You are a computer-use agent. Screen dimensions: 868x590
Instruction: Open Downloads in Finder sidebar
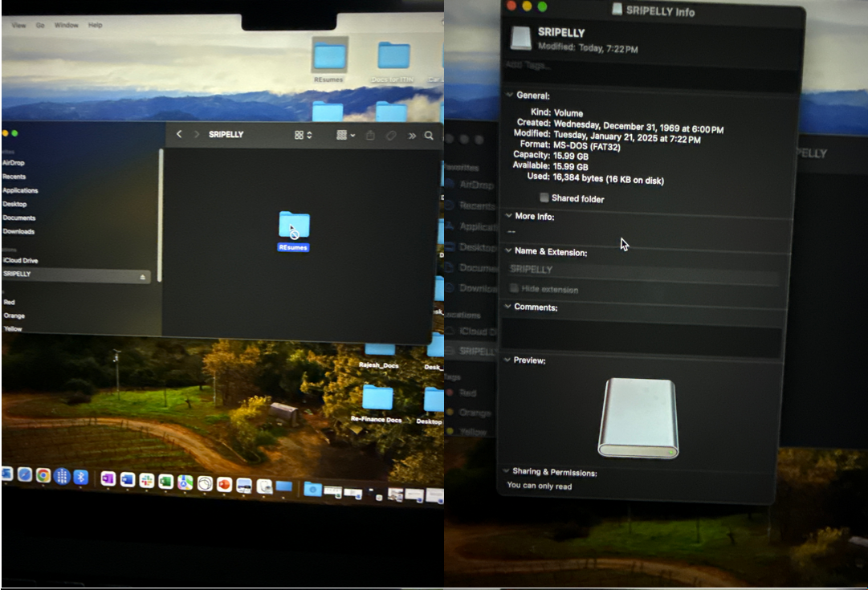(18, 232)
